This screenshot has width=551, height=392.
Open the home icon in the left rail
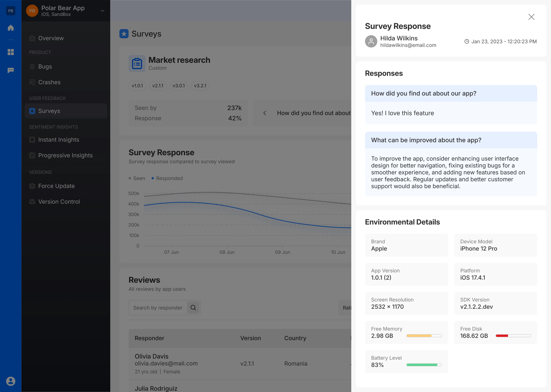tap(11, 28)
